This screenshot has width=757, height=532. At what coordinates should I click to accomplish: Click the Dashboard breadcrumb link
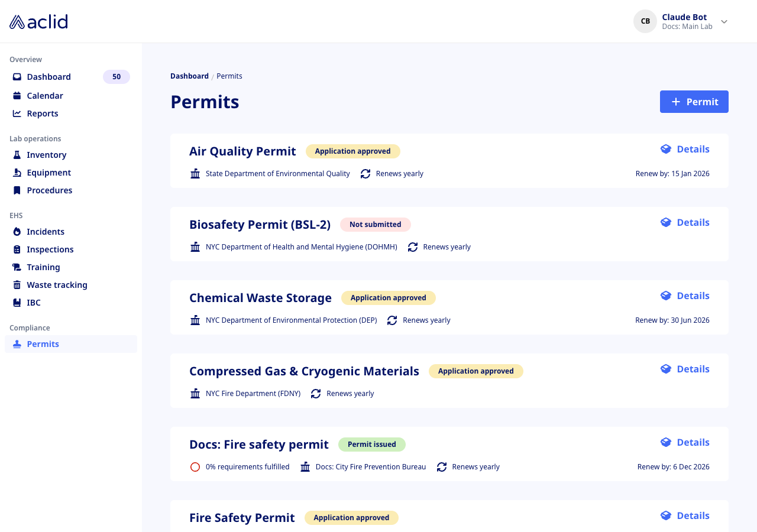point(189,76)
